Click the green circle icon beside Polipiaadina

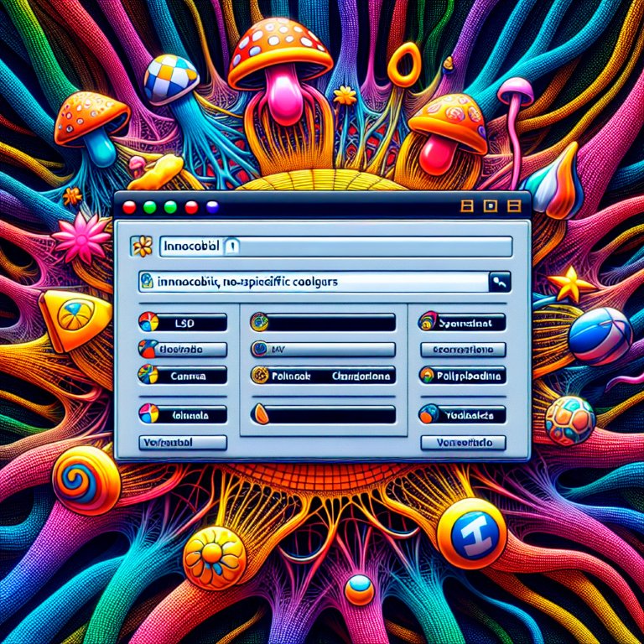428,376
